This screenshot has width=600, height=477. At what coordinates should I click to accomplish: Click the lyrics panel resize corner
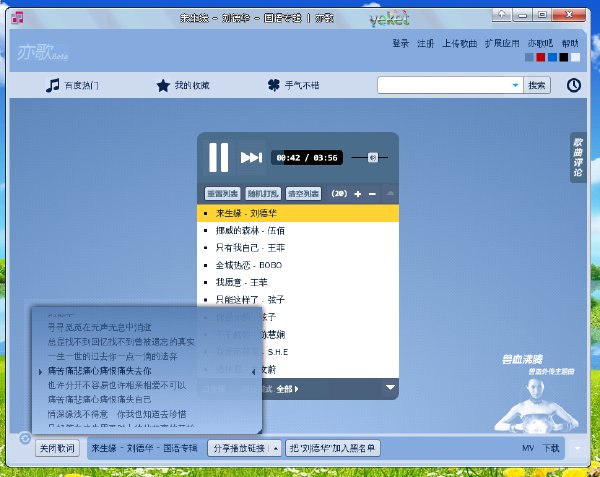pyautogui.click(x=259, y=431)
